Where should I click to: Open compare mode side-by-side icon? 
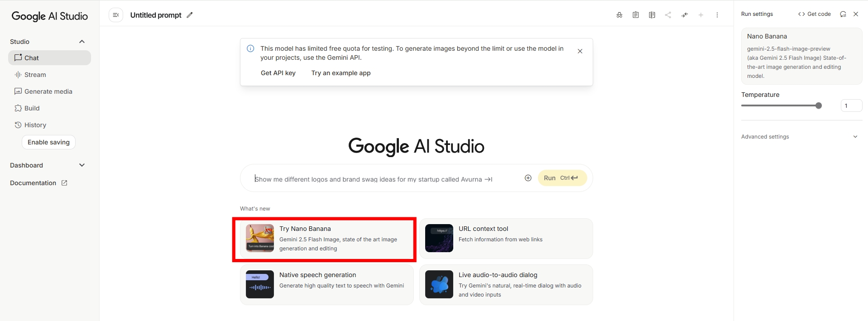[x=652, y=15]
